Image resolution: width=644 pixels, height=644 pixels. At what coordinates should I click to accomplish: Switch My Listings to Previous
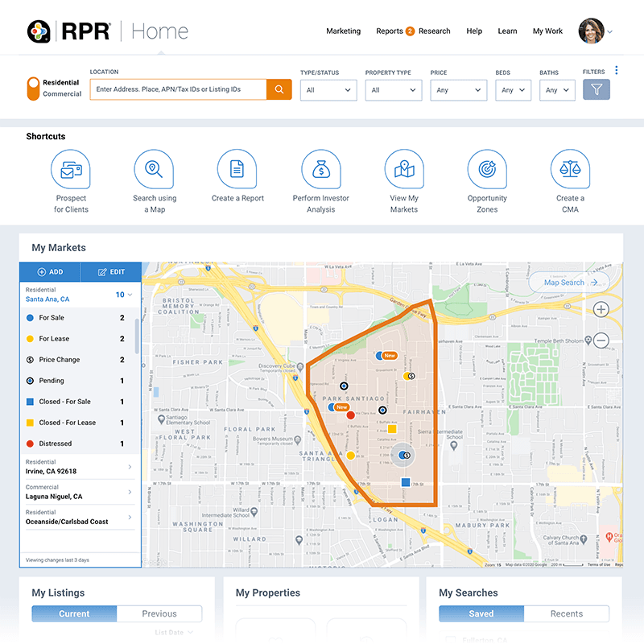(159, 613)
